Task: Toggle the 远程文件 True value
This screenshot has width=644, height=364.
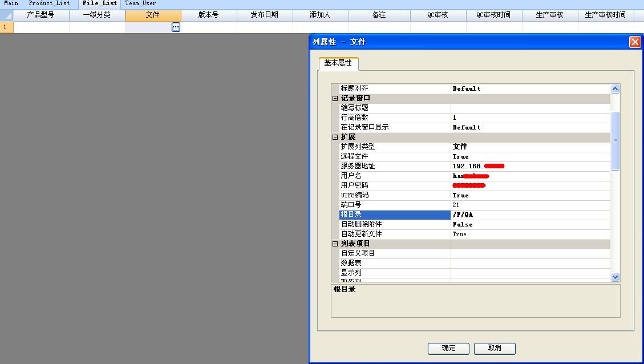Action: pos(530,156)
